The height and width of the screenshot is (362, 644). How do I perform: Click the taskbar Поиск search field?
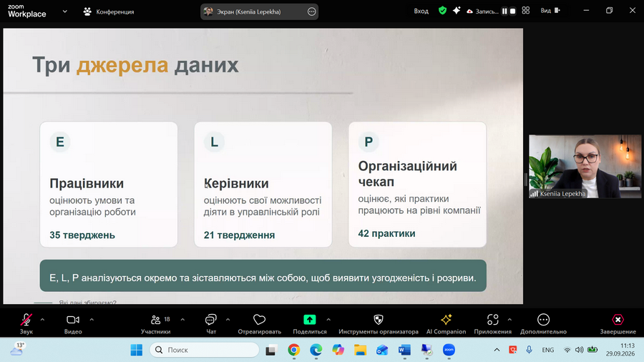(205, 350)
